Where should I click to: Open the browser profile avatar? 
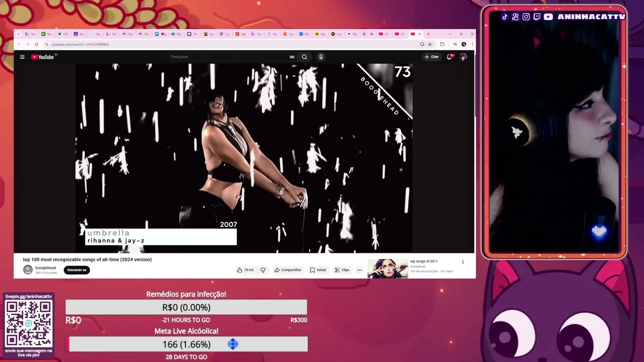(x=464, y=44)
